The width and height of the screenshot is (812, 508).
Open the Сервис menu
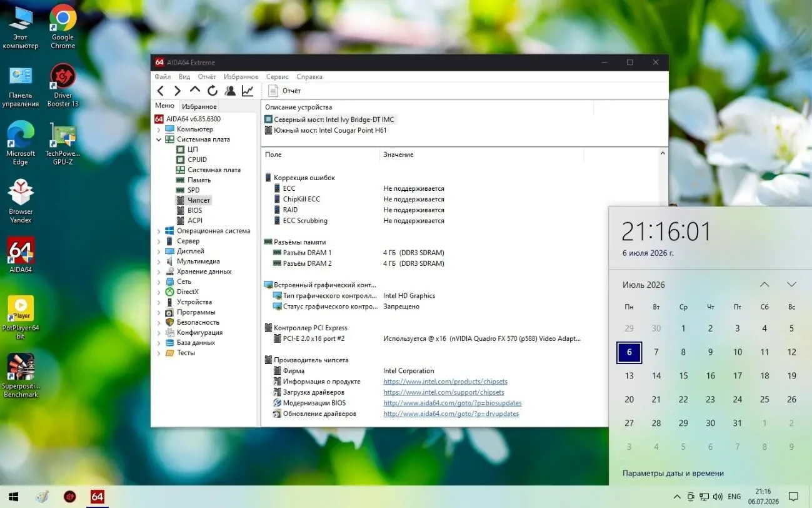tap(278, 76)
